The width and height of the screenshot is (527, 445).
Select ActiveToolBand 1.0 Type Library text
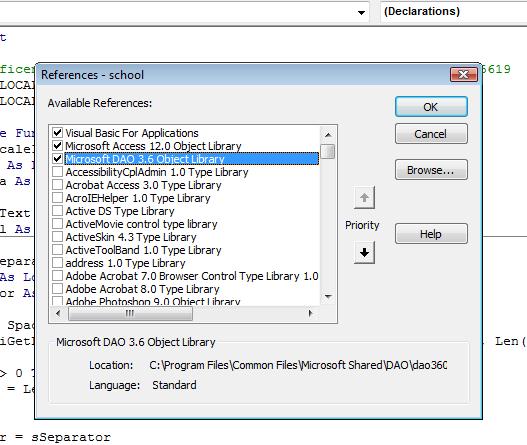143,250
